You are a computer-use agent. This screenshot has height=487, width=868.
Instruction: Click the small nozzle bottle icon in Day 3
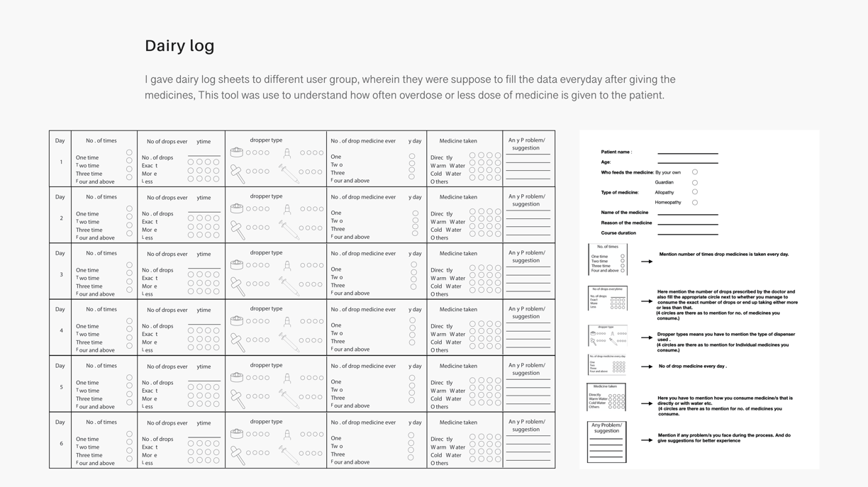coord(287,265)
